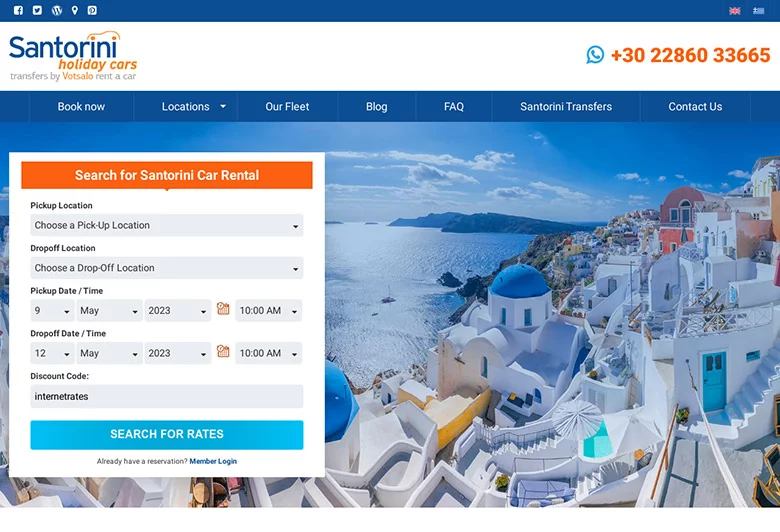Open the Member Login link

(x=213, y=461)
